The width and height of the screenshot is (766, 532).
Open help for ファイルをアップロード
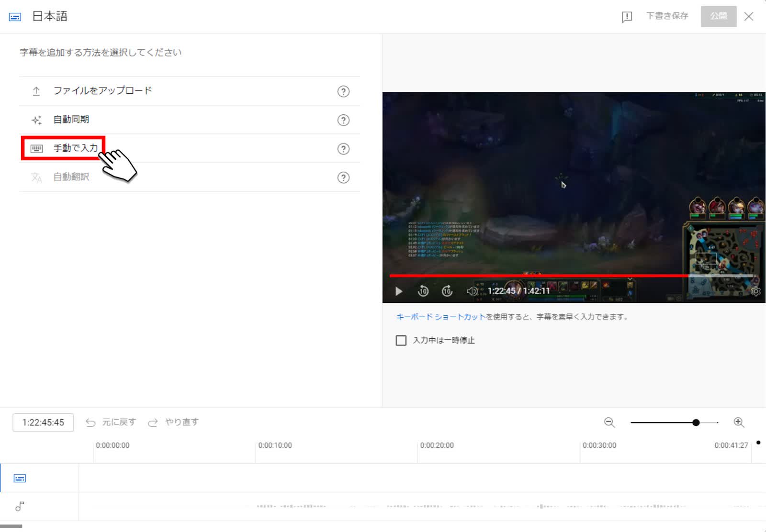(343, 91)
